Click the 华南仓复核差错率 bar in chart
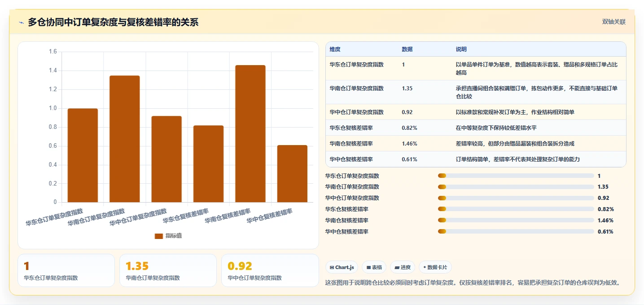This screenshot has height=305, width=644. 250,134
